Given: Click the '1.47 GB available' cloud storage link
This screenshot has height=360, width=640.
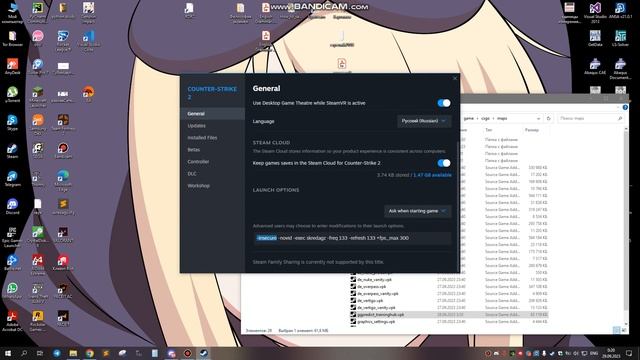Looking at the screenshot, I should (432, 175).
